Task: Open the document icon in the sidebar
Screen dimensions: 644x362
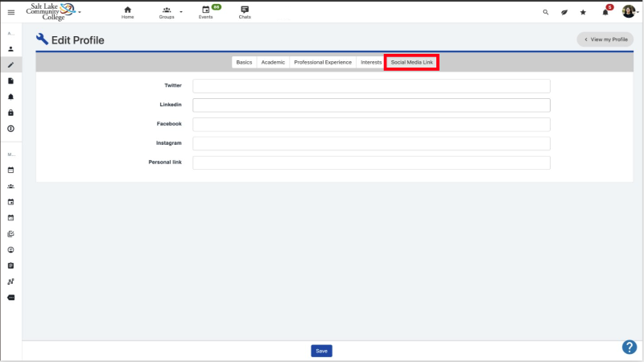Action: (11, 81)
